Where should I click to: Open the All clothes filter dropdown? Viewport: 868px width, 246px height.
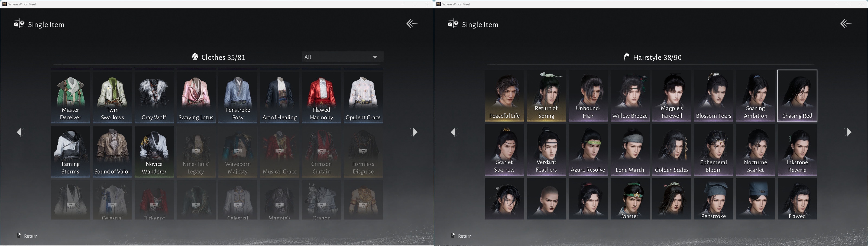click(x=342, y=57)
